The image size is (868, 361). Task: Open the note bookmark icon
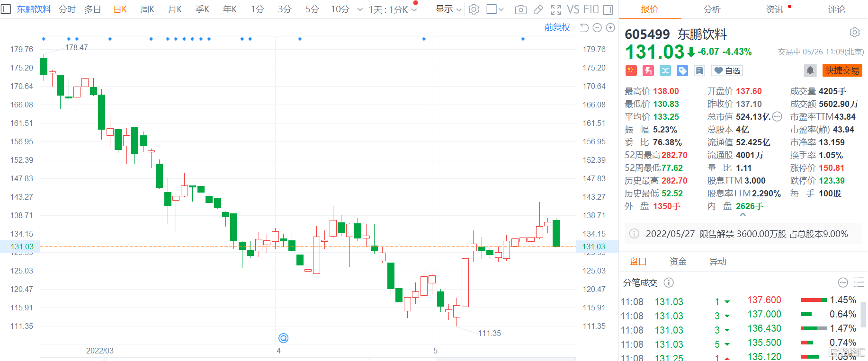pyautogui.click(x=699, y=70)
